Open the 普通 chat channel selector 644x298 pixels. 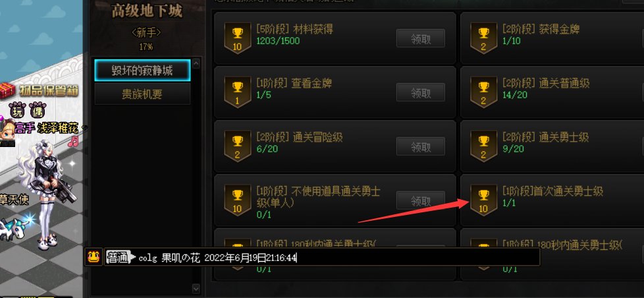pos(121,258)
